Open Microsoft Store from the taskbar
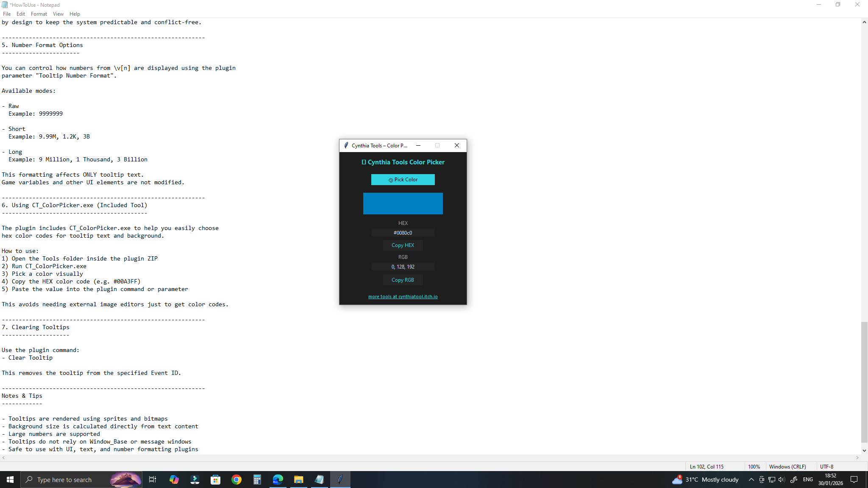The height and width of the screenshot is (488, 868). click(x=216, y=480)
